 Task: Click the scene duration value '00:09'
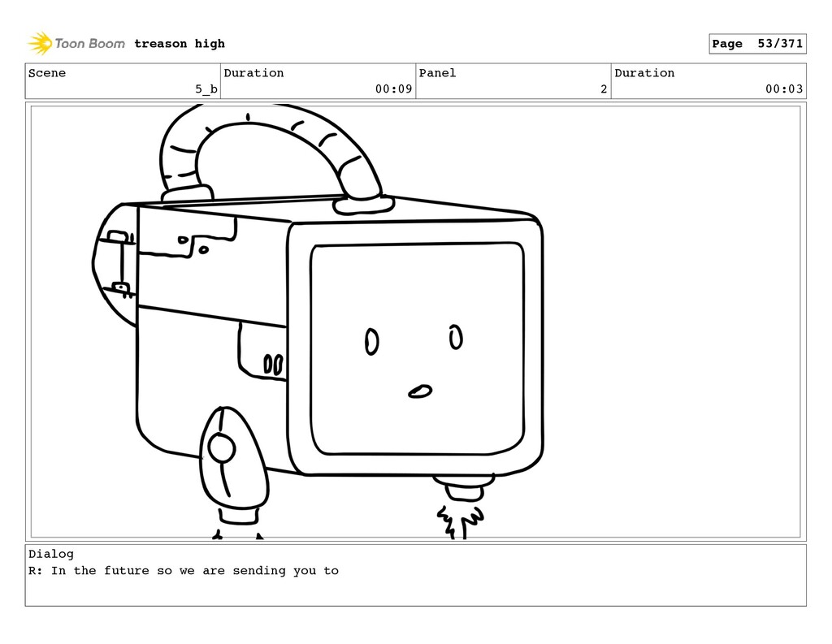pyautogui.click(x=393, y=89)
